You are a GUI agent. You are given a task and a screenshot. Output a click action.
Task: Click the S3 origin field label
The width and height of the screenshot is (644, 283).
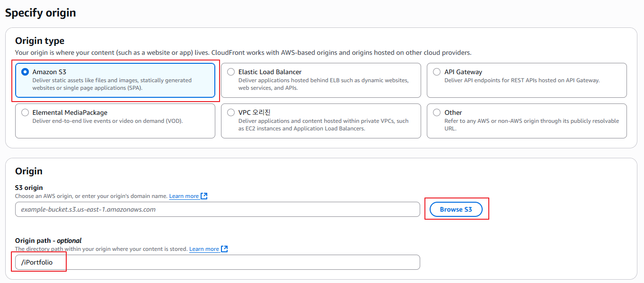pyautogui.click(x=29, y=188)
